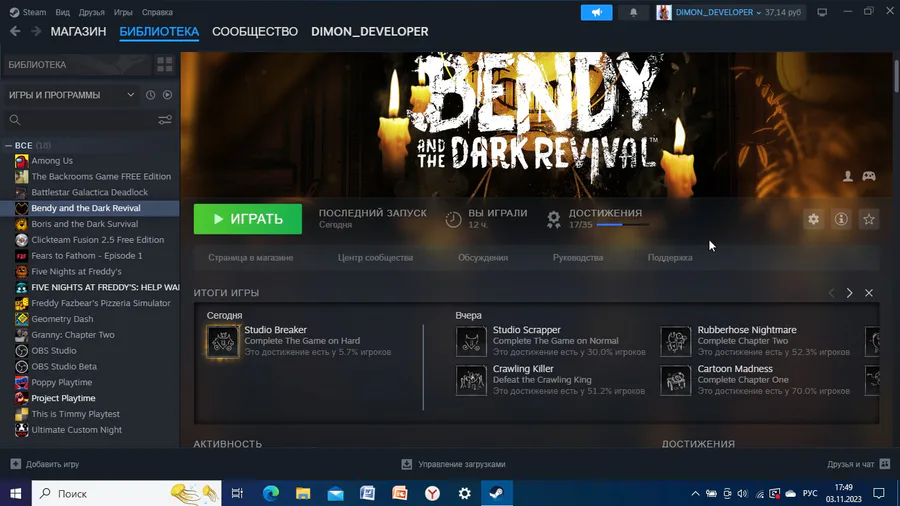
Task: Show game info icon
Action: (841, 219)
